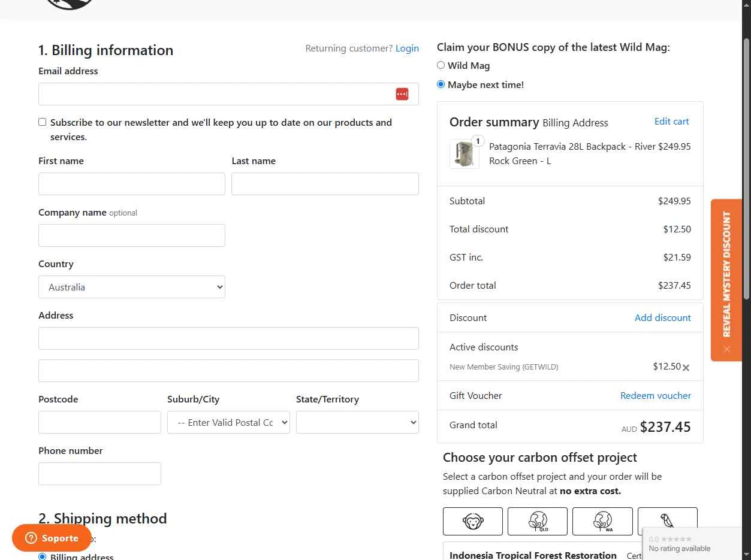The width and height of the screenshot is (751, 560).
Task: Open the Reveal Mystery Discount side tab
Action: click(x=726, y=274)
